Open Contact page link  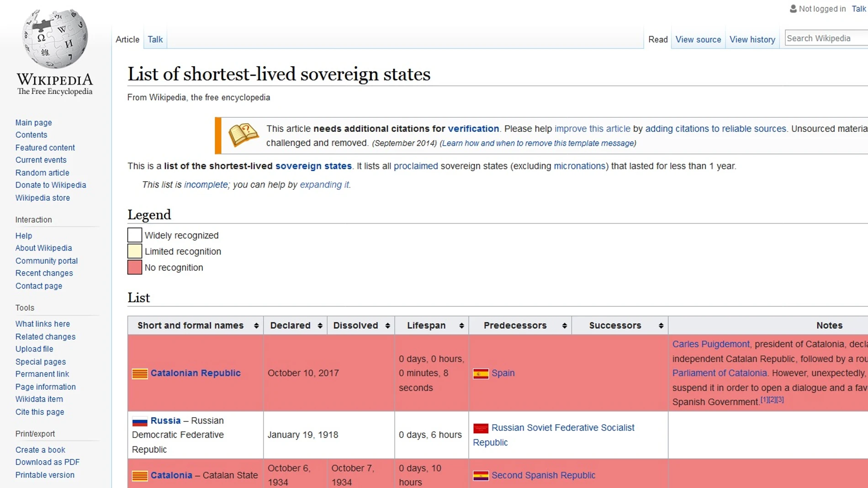coord(39,286)
